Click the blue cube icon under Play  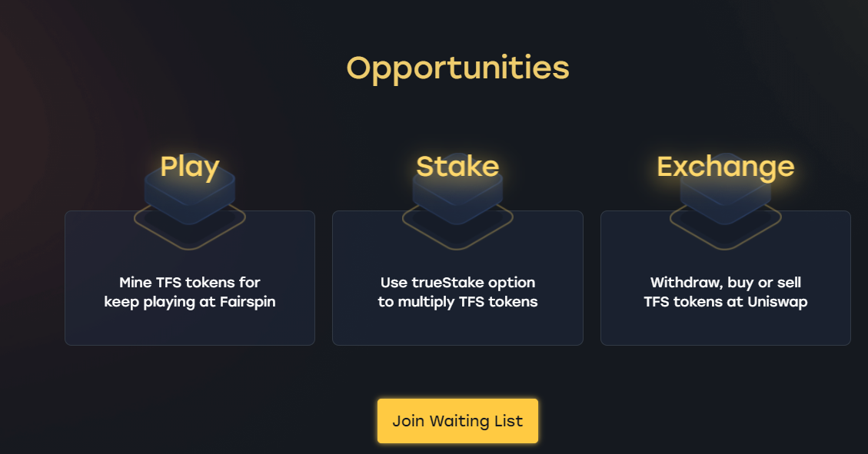pyautogui.click(x=190, y=194)
